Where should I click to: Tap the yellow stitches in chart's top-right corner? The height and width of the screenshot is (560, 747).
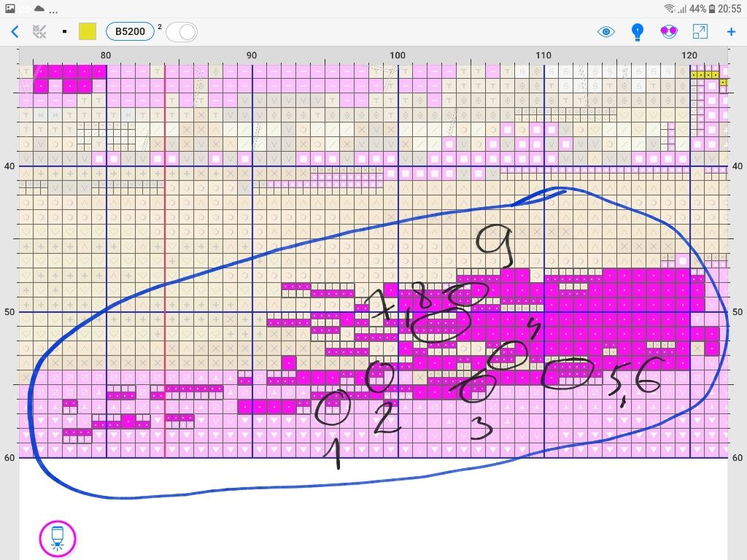tap(705, 74)
